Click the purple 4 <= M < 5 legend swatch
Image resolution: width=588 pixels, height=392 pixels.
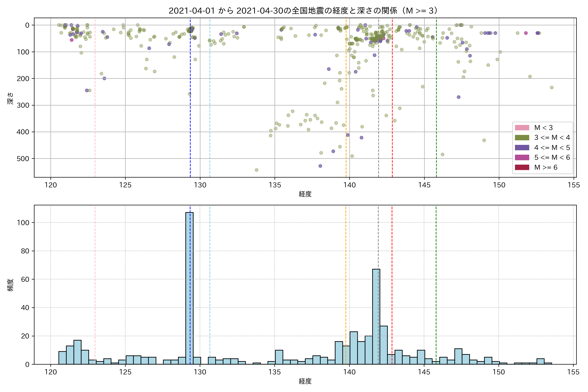[x=522, y=147]
